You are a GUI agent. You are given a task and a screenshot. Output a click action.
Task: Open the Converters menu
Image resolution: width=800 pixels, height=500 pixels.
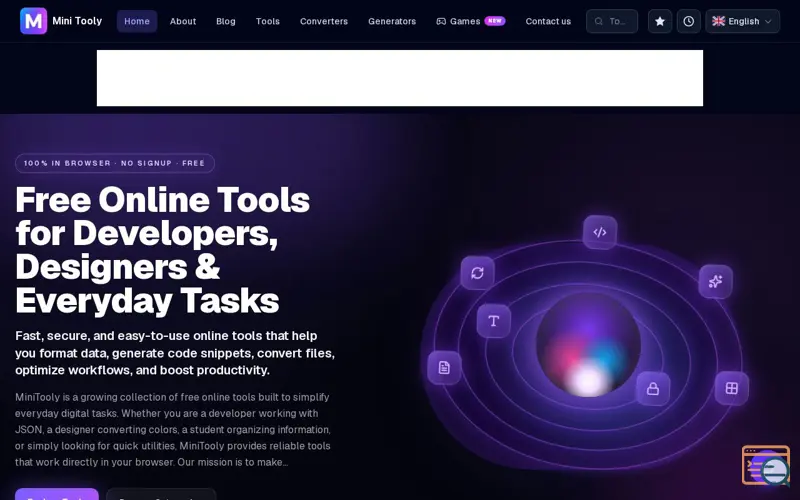coord(323,21)
